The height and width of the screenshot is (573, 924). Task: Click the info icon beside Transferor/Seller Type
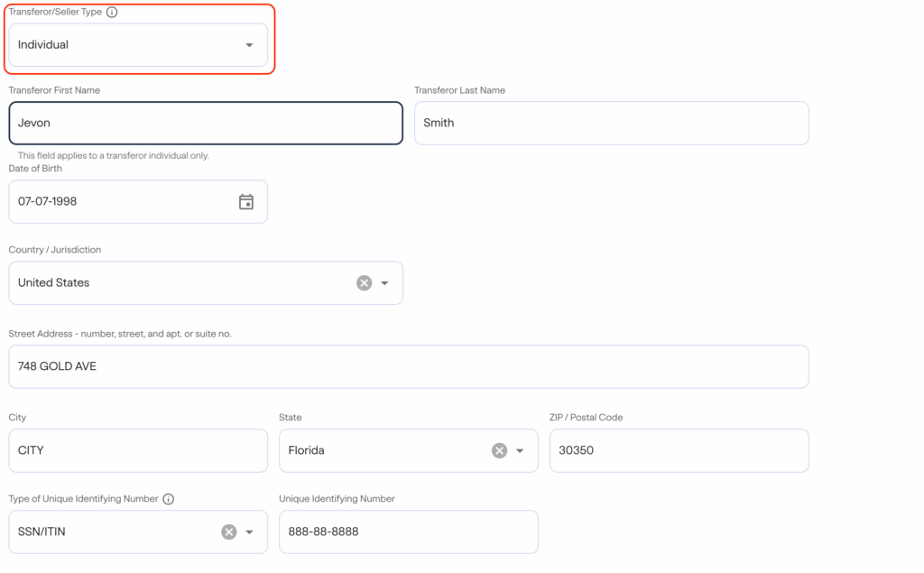(x=112, y=13)
